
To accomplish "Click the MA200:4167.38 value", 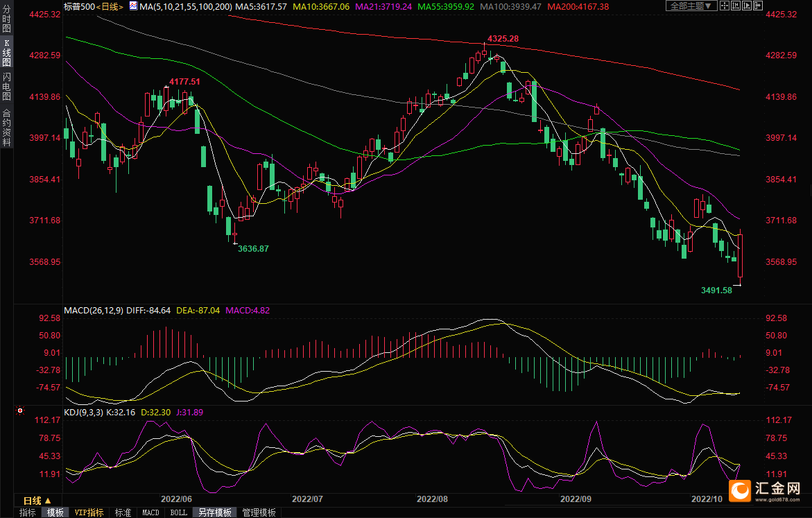I will tap(578, 7).
